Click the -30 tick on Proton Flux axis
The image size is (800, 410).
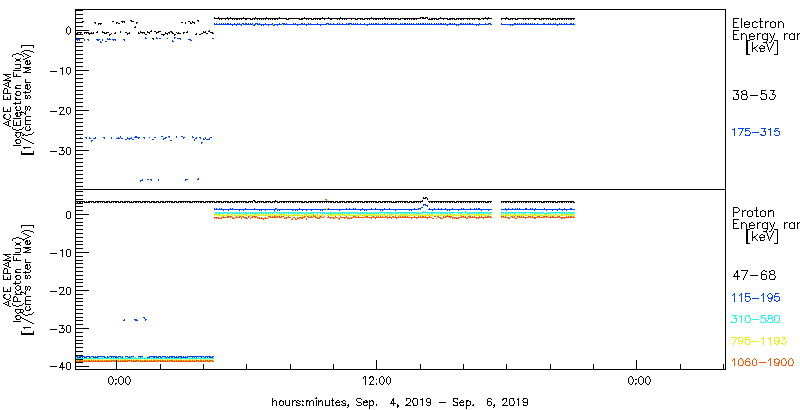coord(62,328)
